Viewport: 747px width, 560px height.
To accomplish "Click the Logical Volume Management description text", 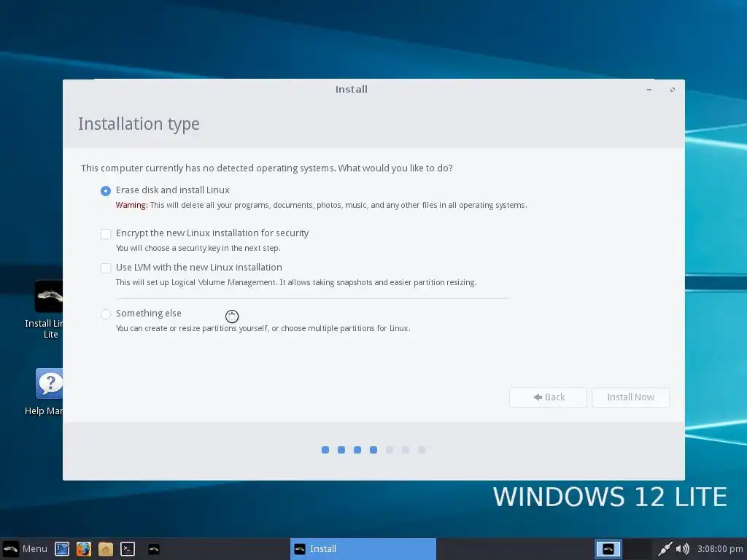I will click(296, 282).
